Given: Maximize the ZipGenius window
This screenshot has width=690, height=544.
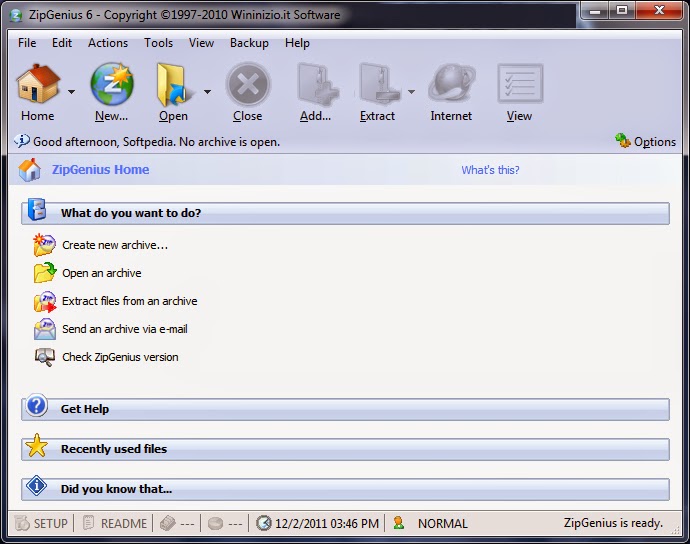Looking at the screenshot, I should (x=622, y=10).
